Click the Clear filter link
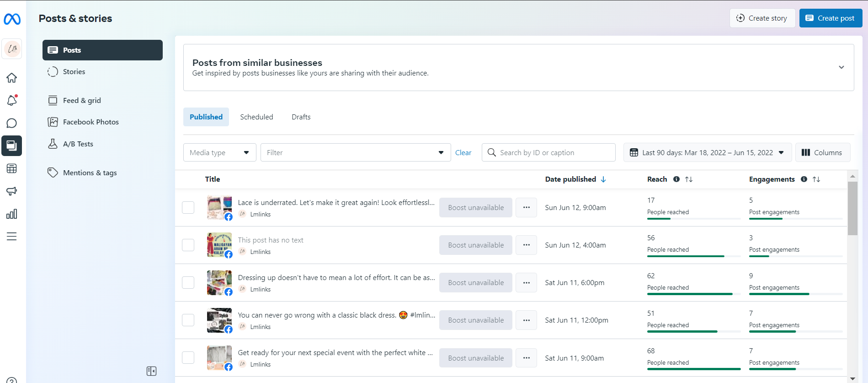Screen dimensions: 868x383 (463, 153)
